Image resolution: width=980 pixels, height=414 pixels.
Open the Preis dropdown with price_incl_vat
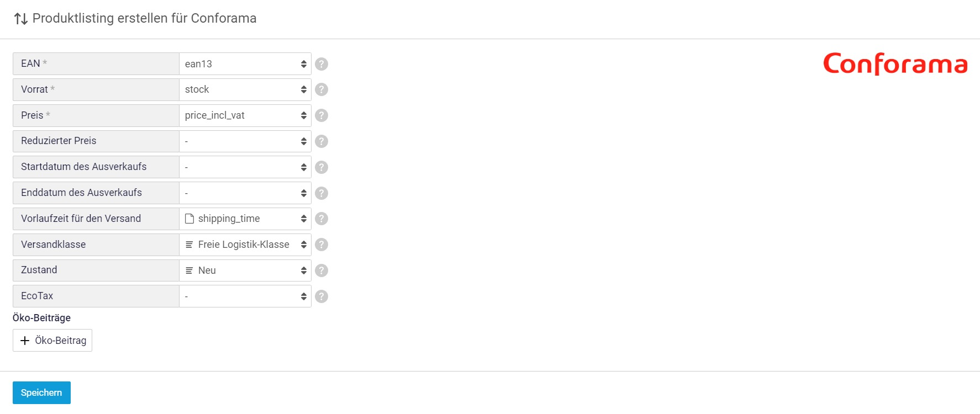(245, 115)
